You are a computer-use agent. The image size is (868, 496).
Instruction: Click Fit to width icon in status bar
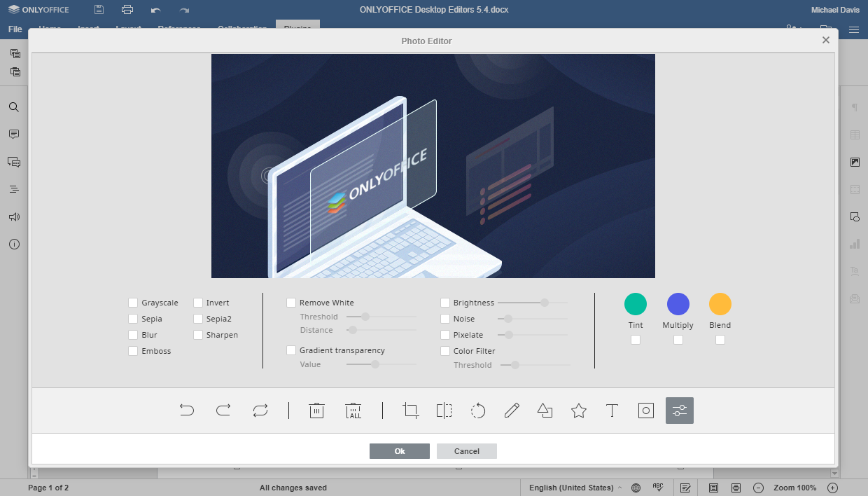pyautogui.click(x=736, y=488)
